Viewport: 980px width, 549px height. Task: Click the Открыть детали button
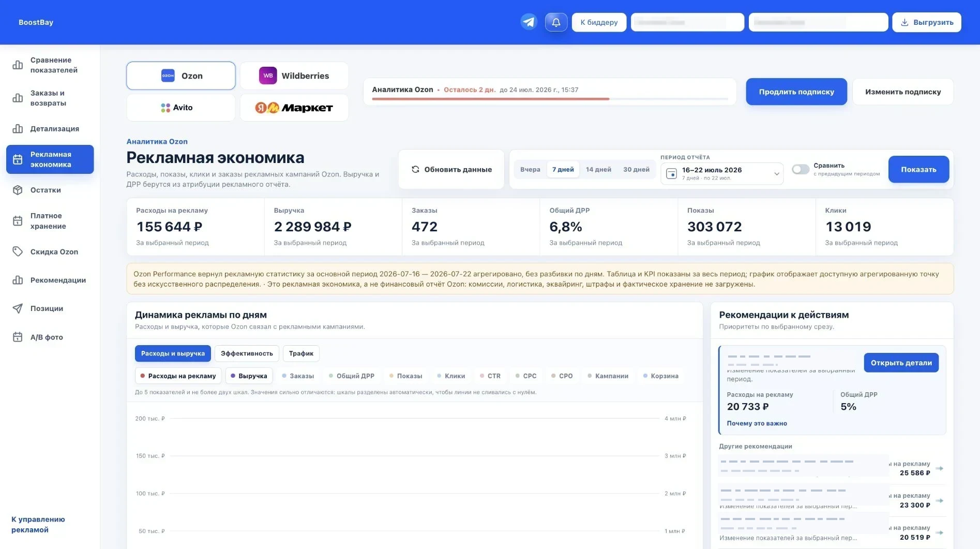901,363
